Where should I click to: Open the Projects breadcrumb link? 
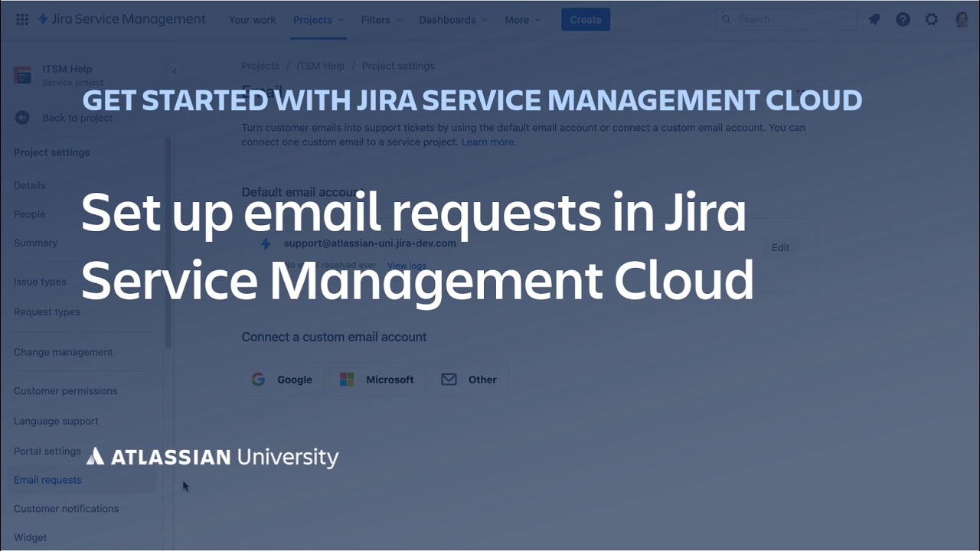260,66
